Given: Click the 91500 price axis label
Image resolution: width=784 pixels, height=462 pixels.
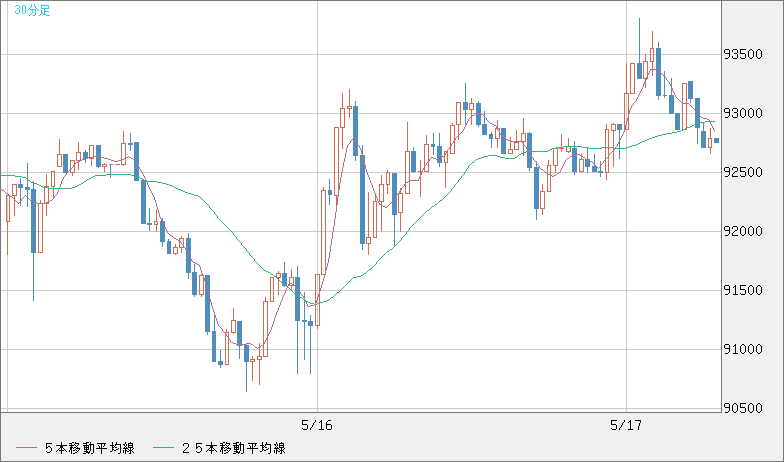Looking at the screenshot, I should pos(743,290).
